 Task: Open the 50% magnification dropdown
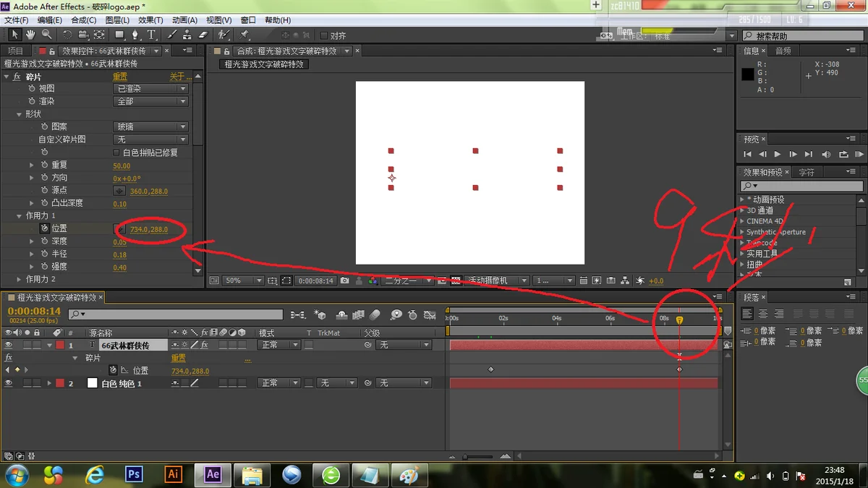pos(243,281)
